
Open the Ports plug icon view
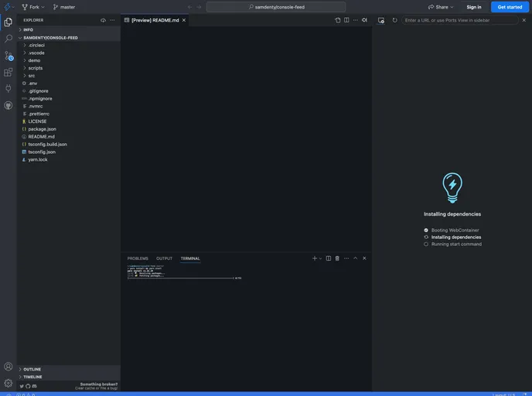tap(9, 89)
